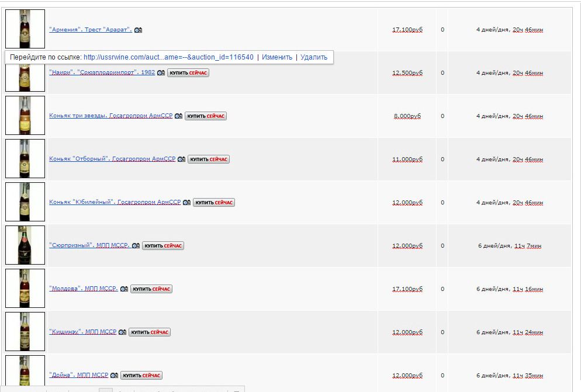The width and height of the screenshot is (581, 392).
Task: Click "Изменить" in the link tooltip
Action: pos(277,57)
